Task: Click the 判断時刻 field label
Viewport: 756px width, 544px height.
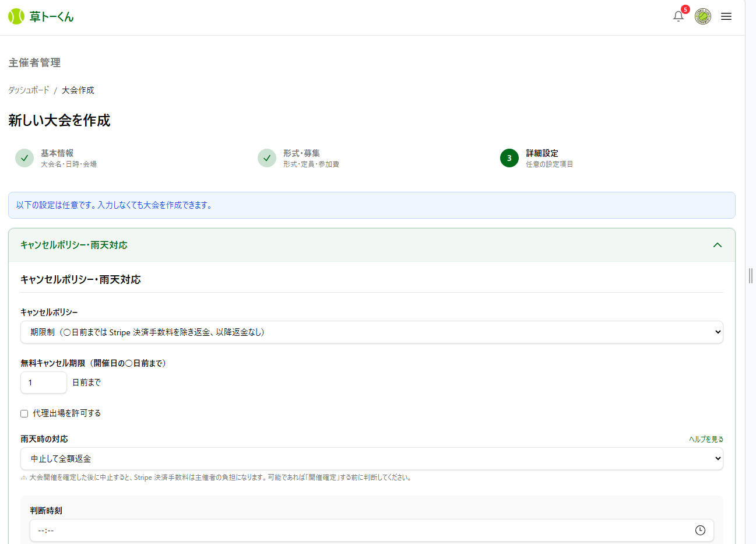Action: pyautogui.click(x=46, y=511)
